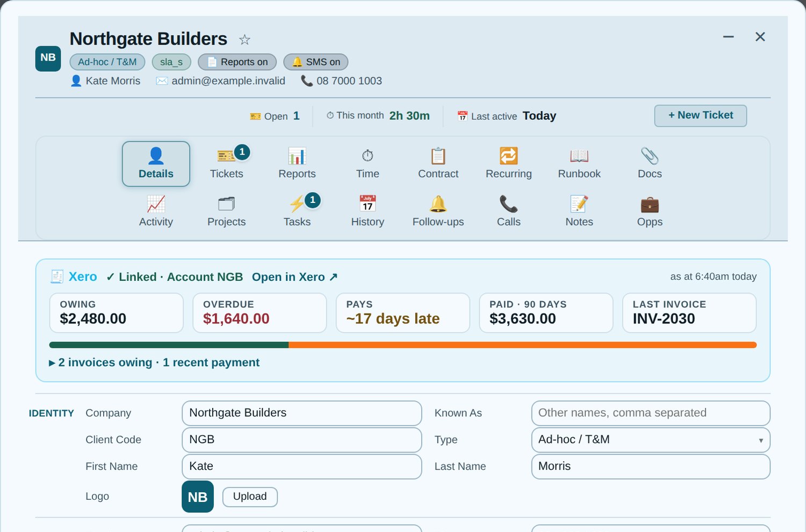The height and width of the screenshot is (532, 806).
Task: Click the Overdue $1,640.00 card
Action: click(x=260, y=313)
